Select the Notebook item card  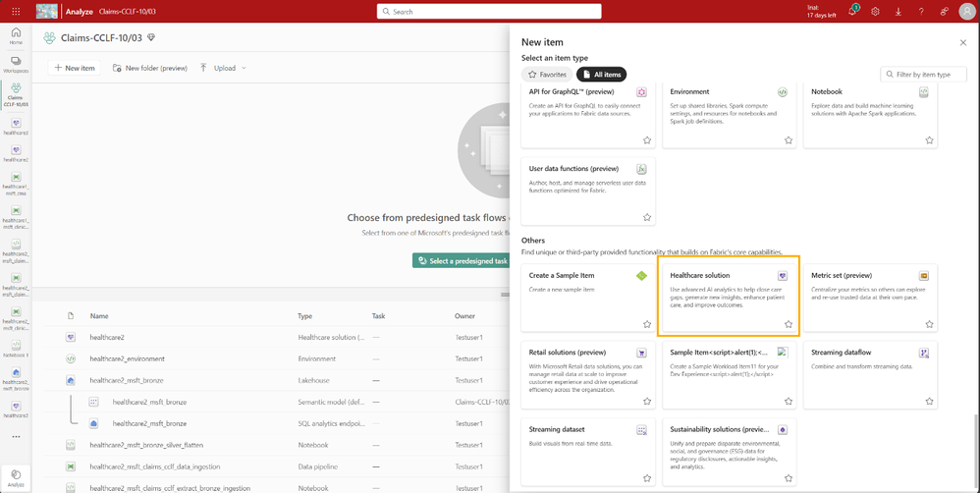pyautogui.click(x=871, y=115)
